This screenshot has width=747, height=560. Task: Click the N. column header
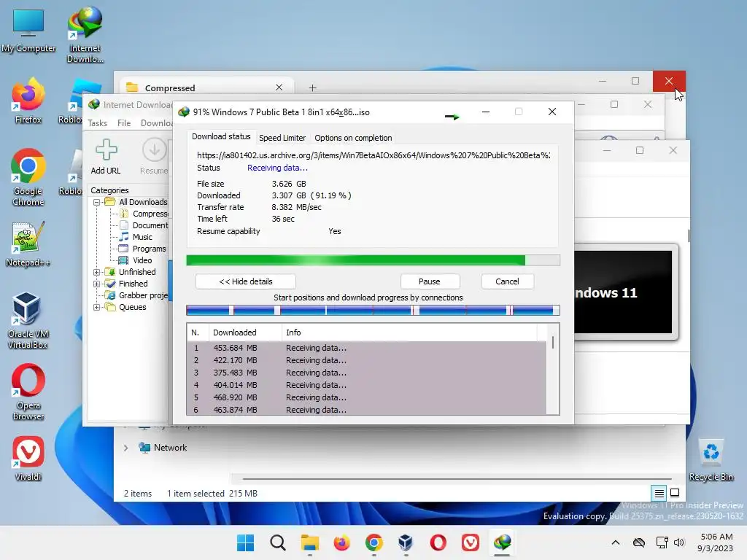point(198,332)
